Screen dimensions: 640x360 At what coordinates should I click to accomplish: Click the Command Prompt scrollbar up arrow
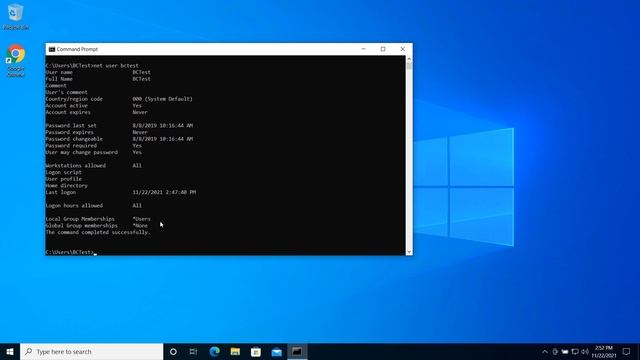click(409, 59)
